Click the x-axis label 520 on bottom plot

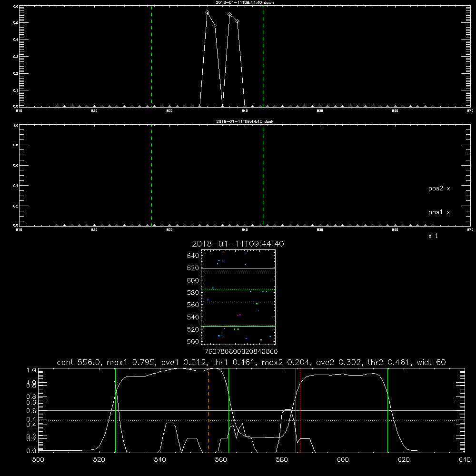pos(99,460)
